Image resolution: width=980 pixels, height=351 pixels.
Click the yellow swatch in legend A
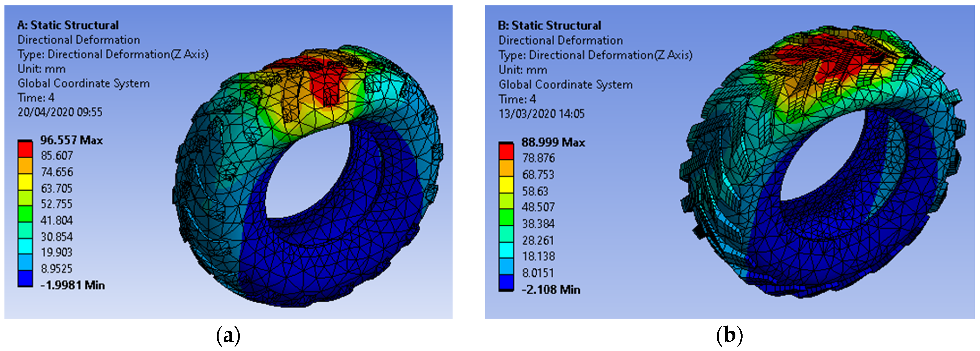tap(25, 181)
